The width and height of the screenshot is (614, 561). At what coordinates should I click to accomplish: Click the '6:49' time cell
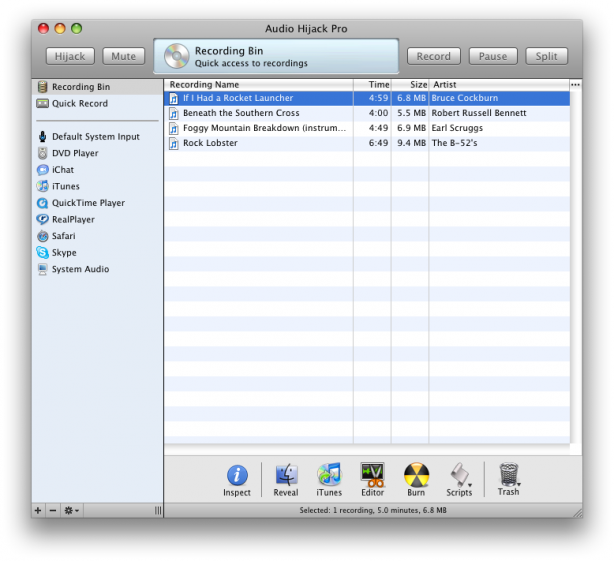(378, 143)
